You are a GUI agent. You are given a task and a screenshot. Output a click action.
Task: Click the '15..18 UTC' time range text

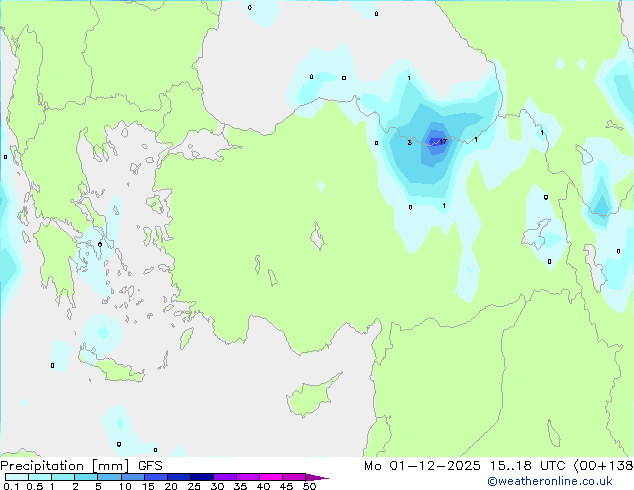pos(527,466)
